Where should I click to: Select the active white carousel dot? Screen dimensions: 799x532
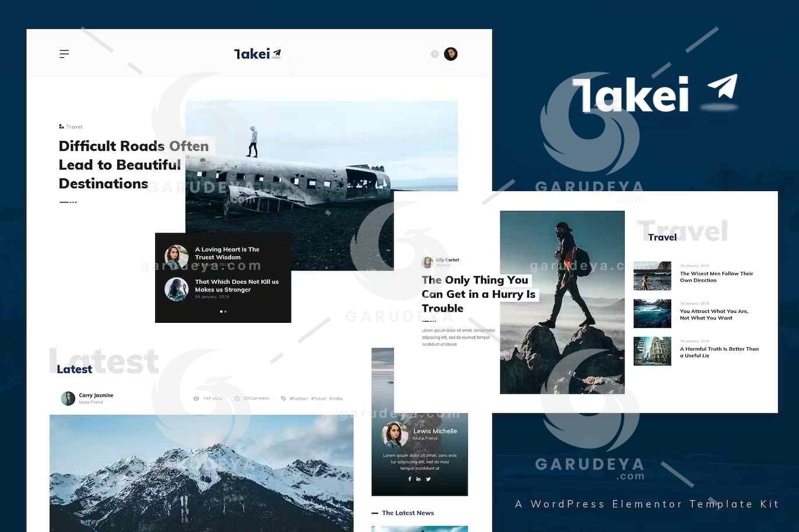coord(221,311)
